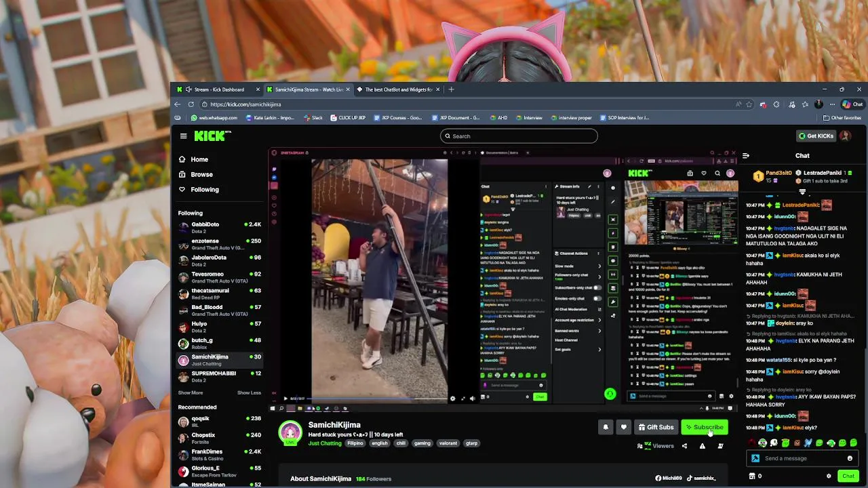868x488 pixels.
Task: Click the valorant stream tag
Action: pos(448,443)
